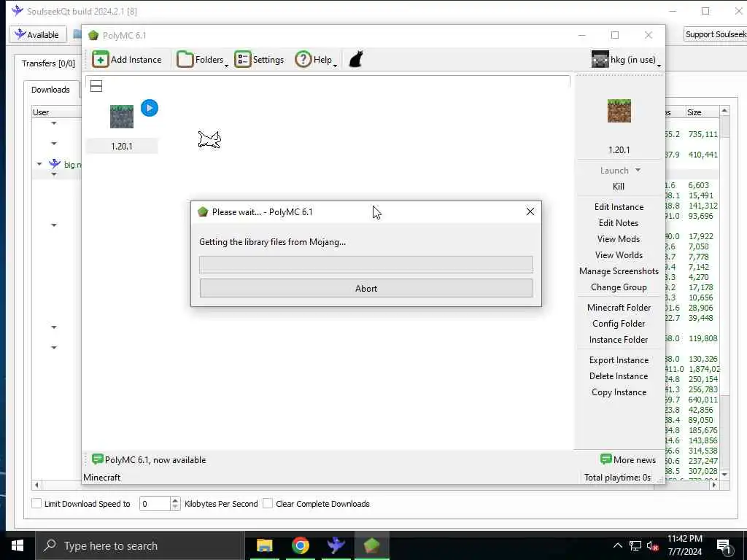747x560 pixels.
Task: Open View Worlds
Action: click(x=619, y=255)
